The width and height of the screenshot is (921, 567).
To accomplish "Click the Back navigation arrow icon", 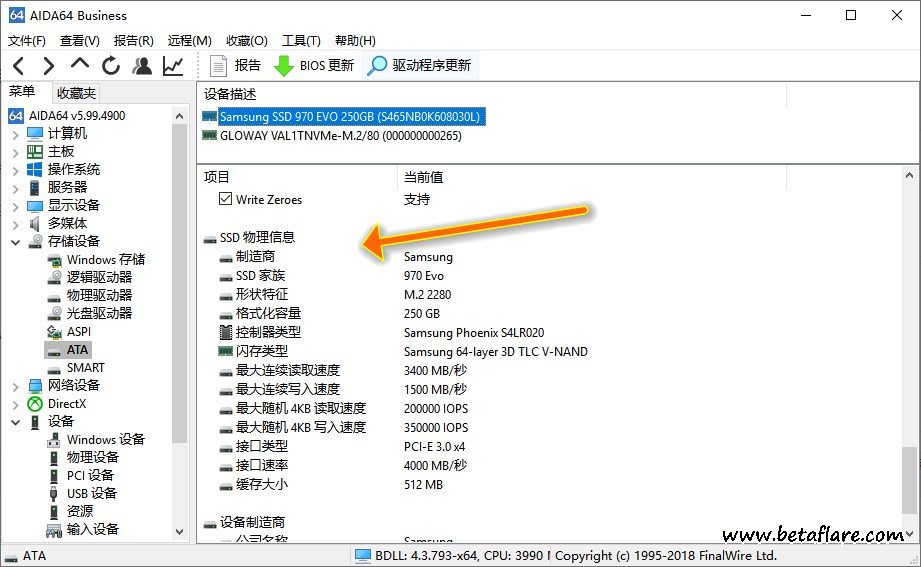I will click(19, 66).
